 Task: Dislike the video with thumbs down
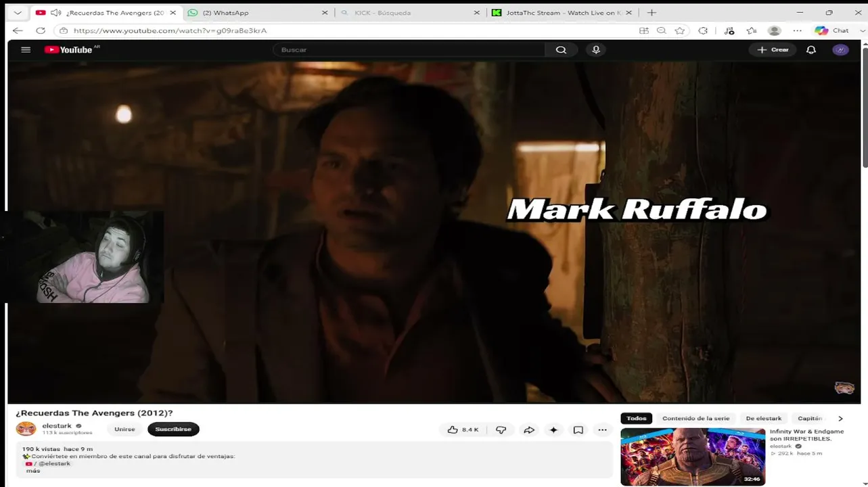click(501, 430)
